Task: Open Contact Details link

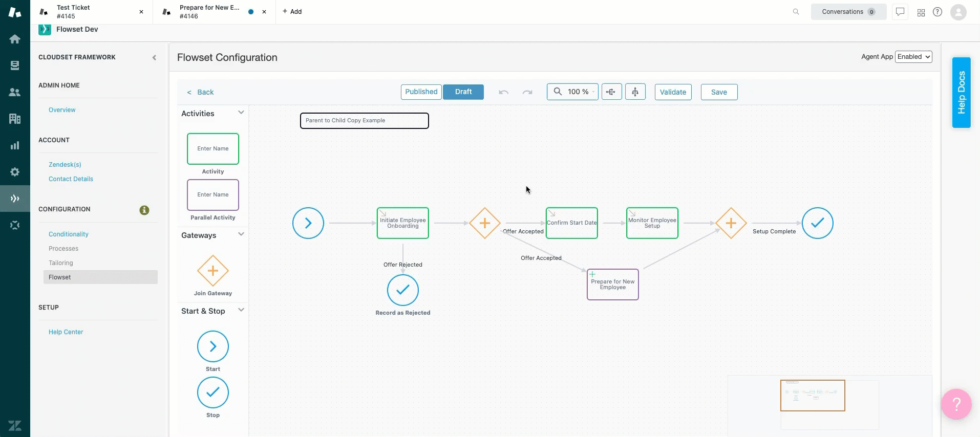Action: [71, 179]
